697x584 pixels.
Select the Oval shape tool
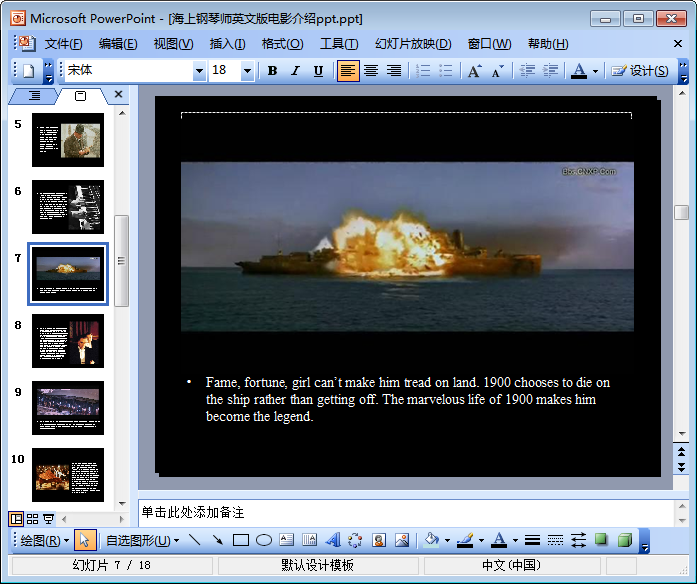click(x=264, y=541)
